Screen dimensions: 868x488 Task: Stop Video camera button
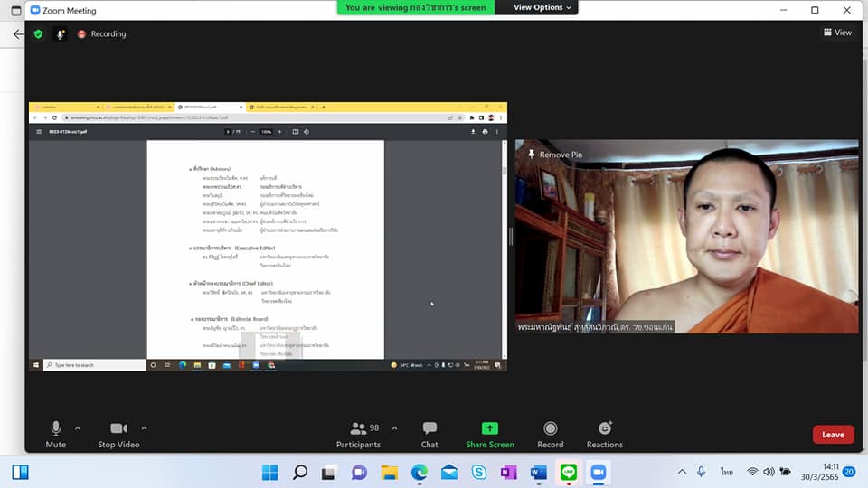(x=118, y=435)
